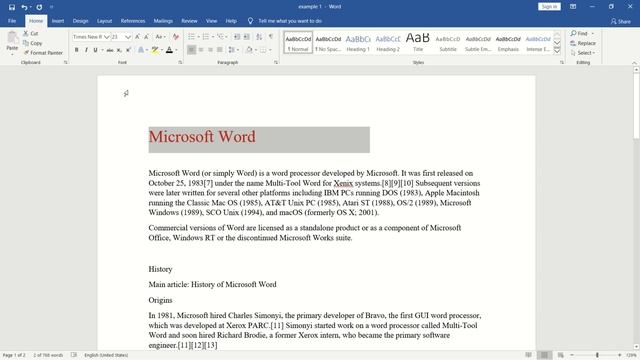Toggle Justify alignment
The width and height of the screenshot is (640, 360).
pyautogui.click(x=220, y=50)
